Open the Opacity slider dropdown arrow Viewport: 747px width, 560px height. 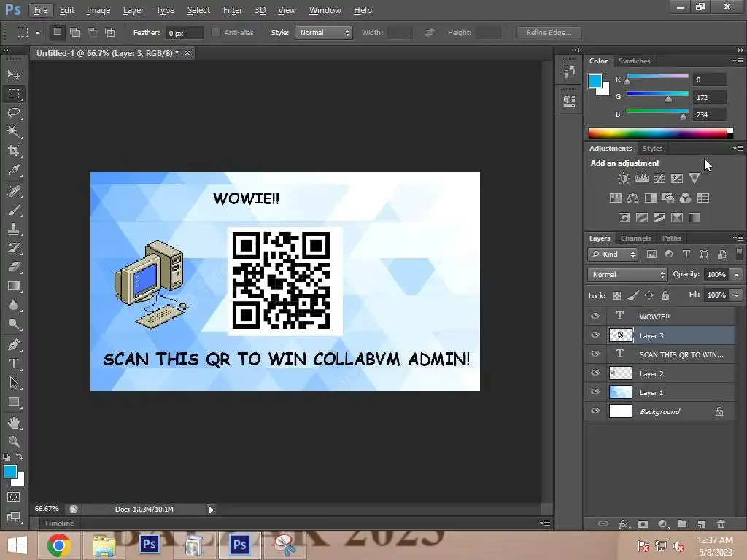737,275
